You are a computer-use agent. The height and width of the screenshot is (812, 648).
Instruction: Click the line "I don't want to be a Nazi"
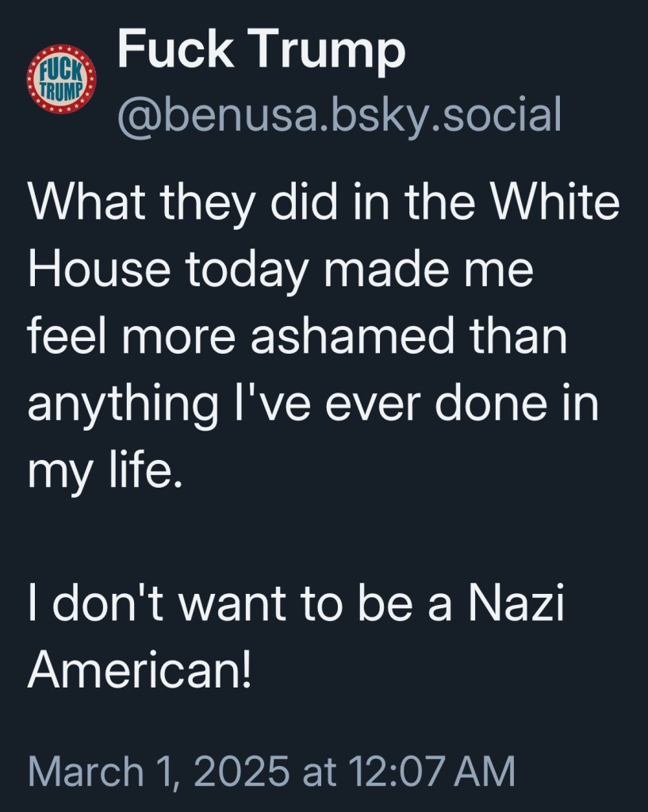pos(295,604)
